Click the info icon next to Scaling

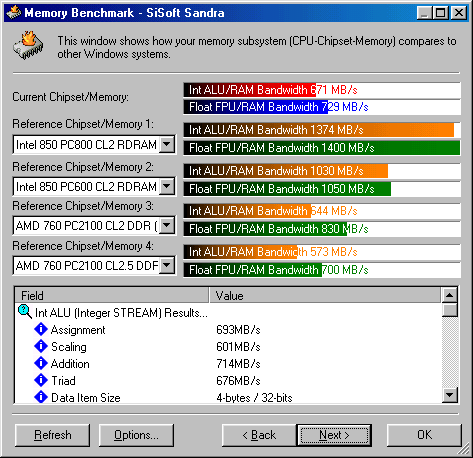click(41, 346)
